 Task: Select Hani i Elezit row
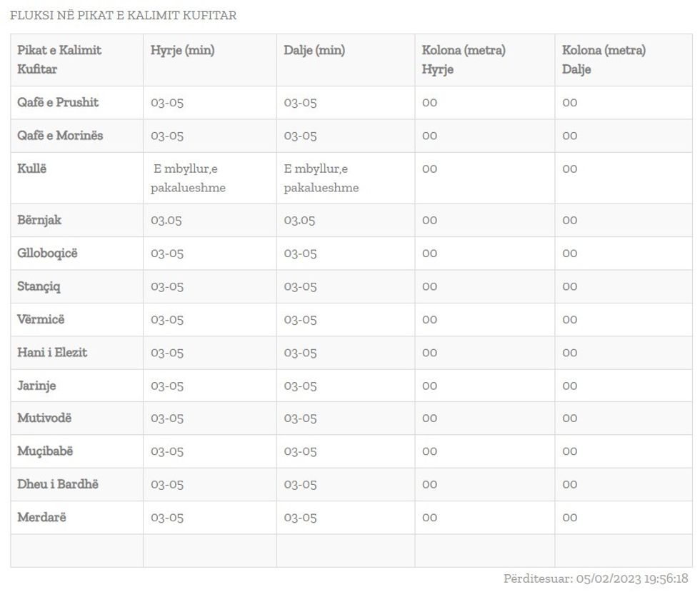pyautogui.click(x=52, y=352)
